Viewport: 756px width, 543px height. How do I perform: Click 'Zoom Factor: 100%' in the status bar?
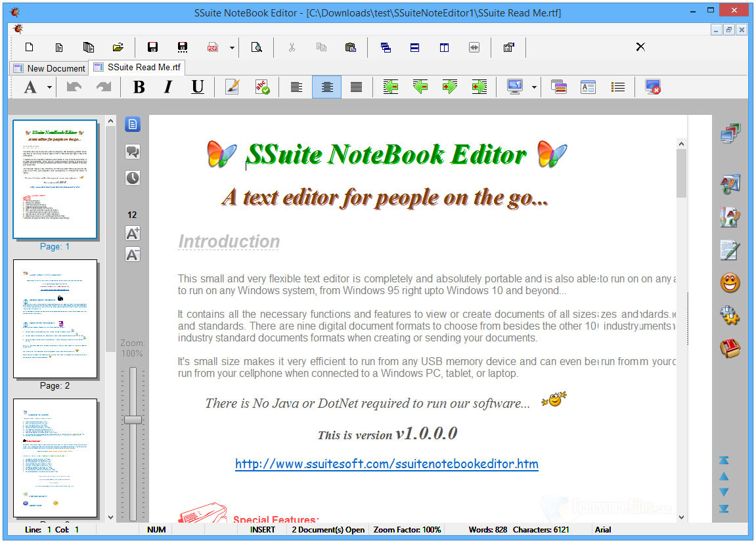pyautogui.click(x=407, y=529)
